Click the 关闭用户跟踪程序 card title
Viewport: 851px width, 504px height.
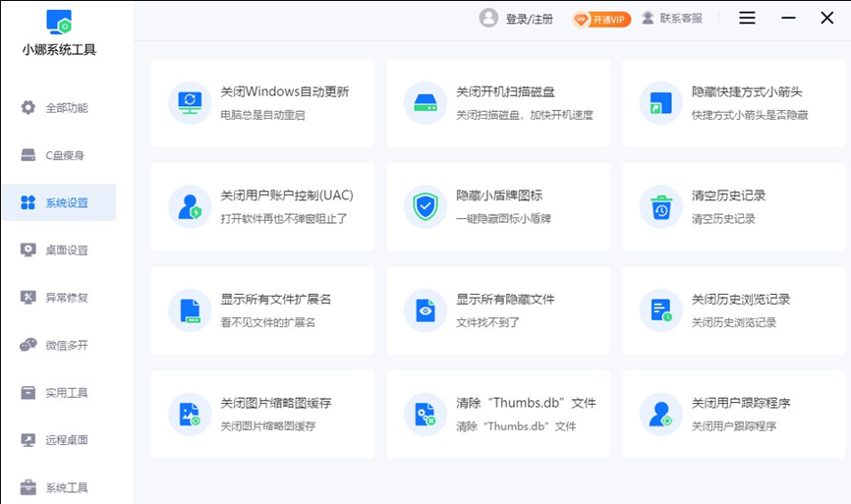click(740, 403)
